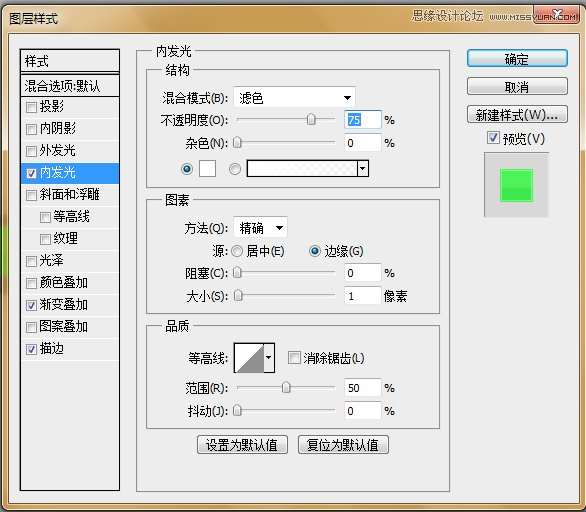The width and height of the screenshot is (586, 512).
Task: Enable the 等高线 sub-option checkbox
Action: coord(45,217)
